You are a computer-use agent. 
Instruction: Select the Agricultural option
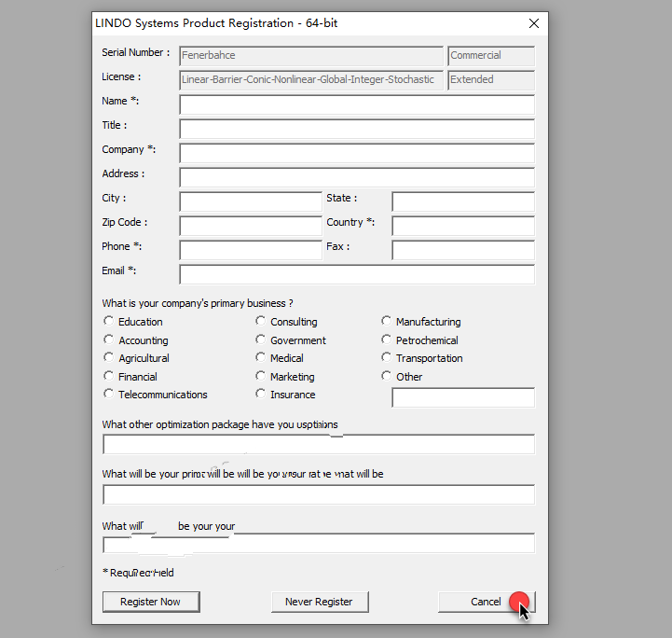(x=108, y=357)
